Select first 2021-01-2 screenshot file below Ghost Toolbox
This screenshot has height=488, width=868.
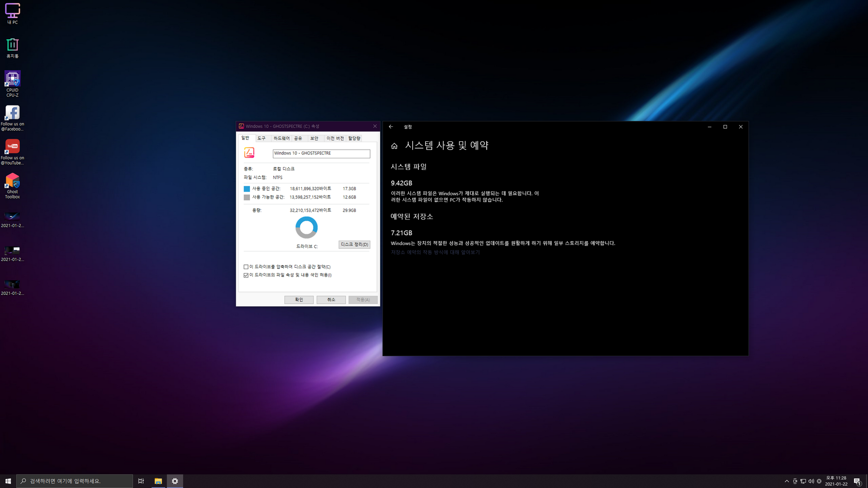click(13, 220)
